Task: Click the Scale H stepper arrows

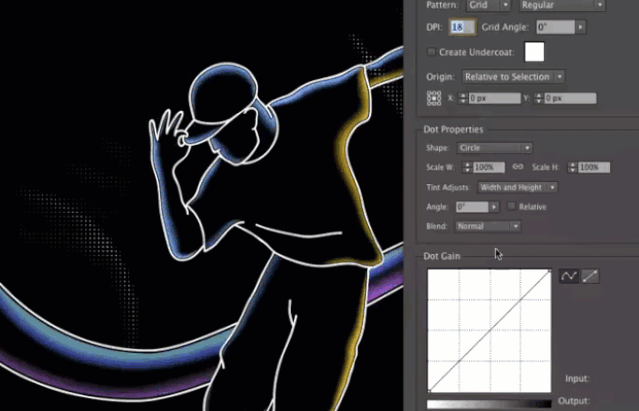Action: pyautogui.click(x=573, y=167)
